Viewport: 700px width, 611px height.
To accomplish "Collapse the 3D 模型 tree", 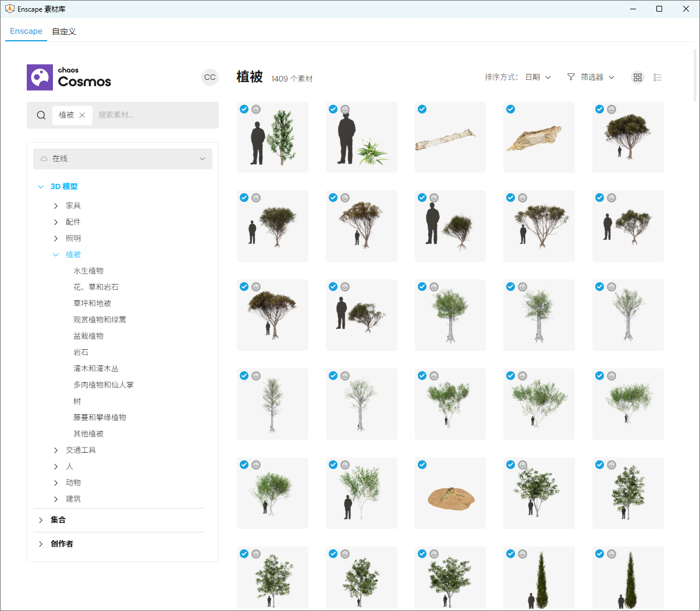I will pos(41,187).
